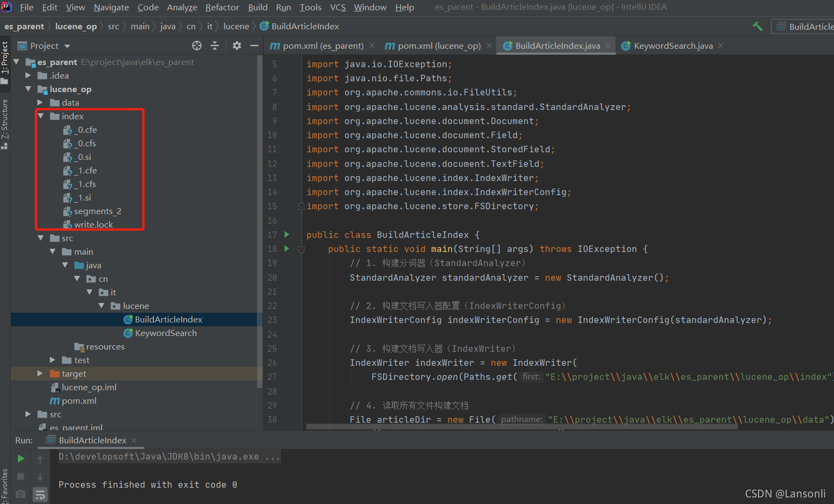
Task: Open the Structure tool window stripe
Action: (x=5, y=123)
